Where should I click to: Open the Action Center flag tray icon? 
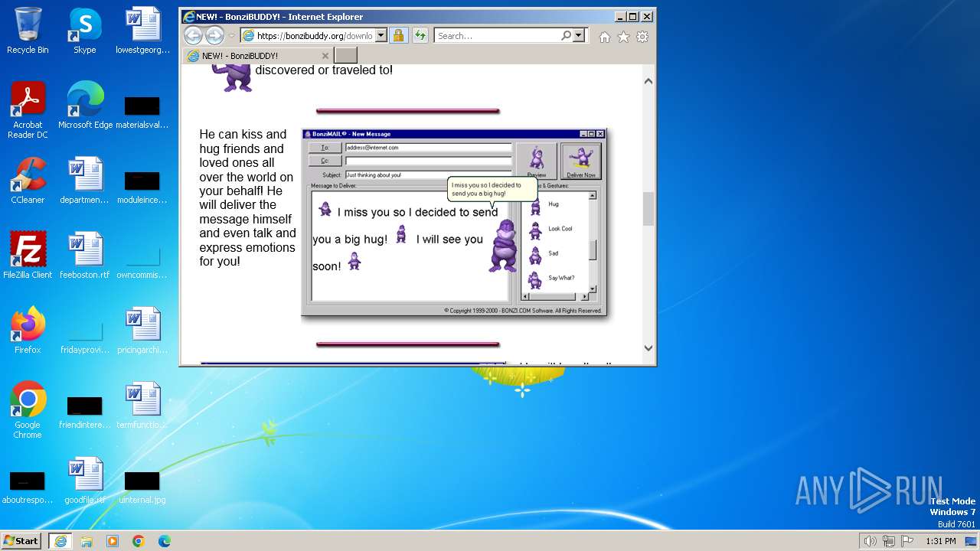907,541
